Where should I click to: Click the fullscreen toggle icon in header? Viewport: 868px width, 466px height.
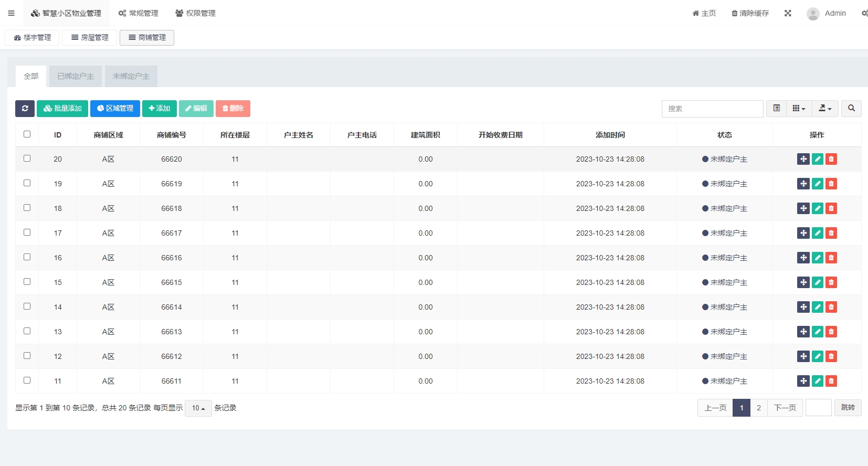point(788,13)
